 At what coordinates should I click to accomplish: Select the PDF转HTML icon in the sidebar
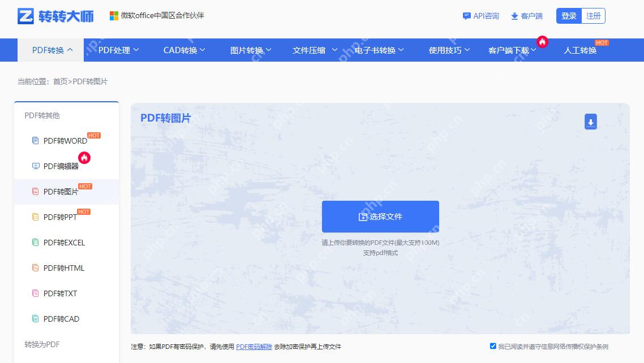[x=35, y=267]
